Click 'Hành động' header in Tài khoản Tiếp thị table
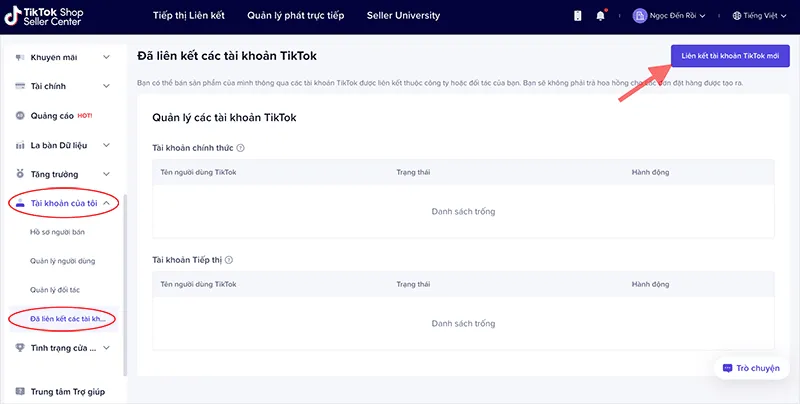The width and height of the screenshot is (800, 404). [x=650, y=284]
